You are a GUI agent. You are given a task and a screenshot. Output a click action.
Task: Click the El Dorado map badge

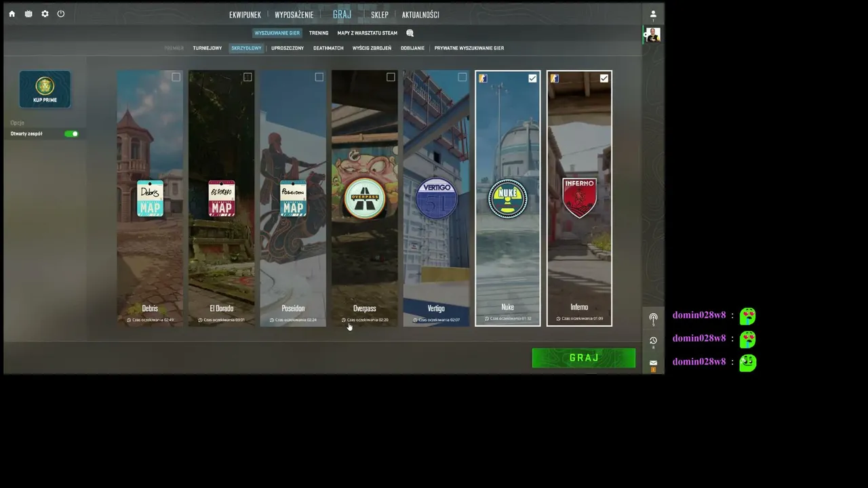tap(222, 199)
